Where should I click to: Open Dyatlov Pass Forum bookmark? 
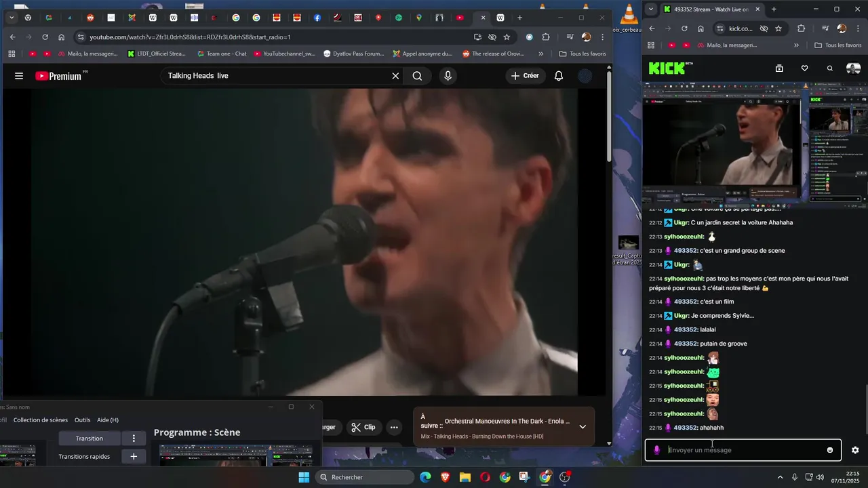(x=353, y=54)
